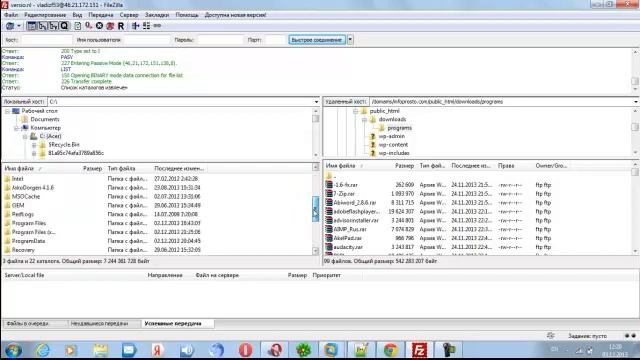
Task: Open the Вид menu
Action: click(x=77, y=15)
